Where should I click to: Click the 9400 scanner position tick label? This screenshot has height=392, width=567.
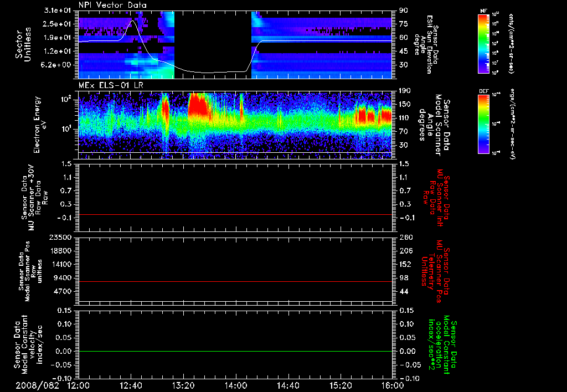click(64, 278)
